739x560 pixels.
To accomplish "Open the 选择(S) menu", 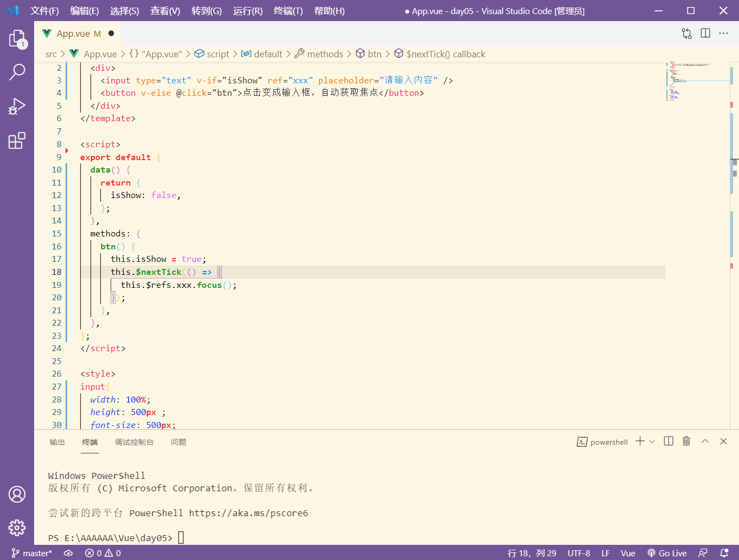I will [x=125, y=11].
